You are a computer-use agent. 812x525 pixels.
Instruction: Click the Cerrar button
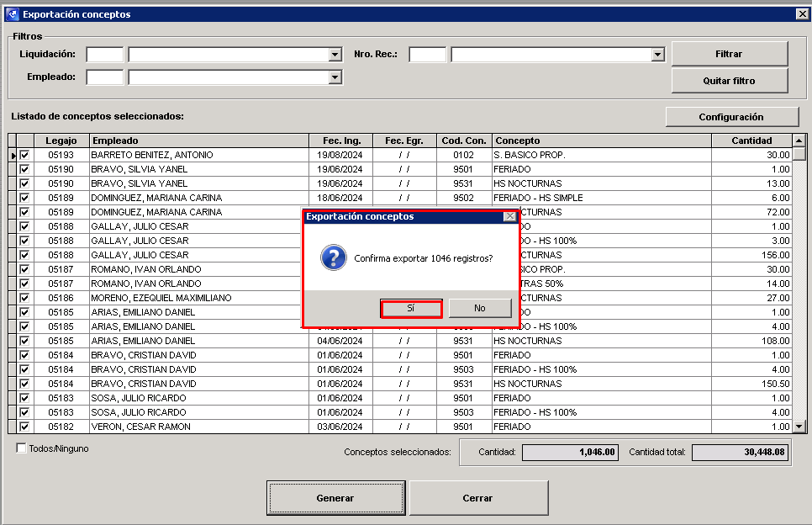(x=478, y=498)
